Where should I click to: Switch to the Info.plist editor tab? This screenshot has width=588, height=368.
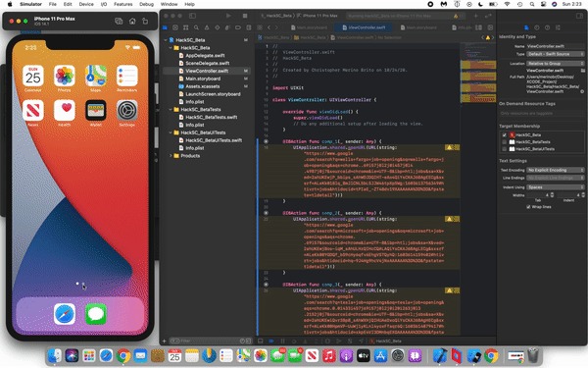462,27
